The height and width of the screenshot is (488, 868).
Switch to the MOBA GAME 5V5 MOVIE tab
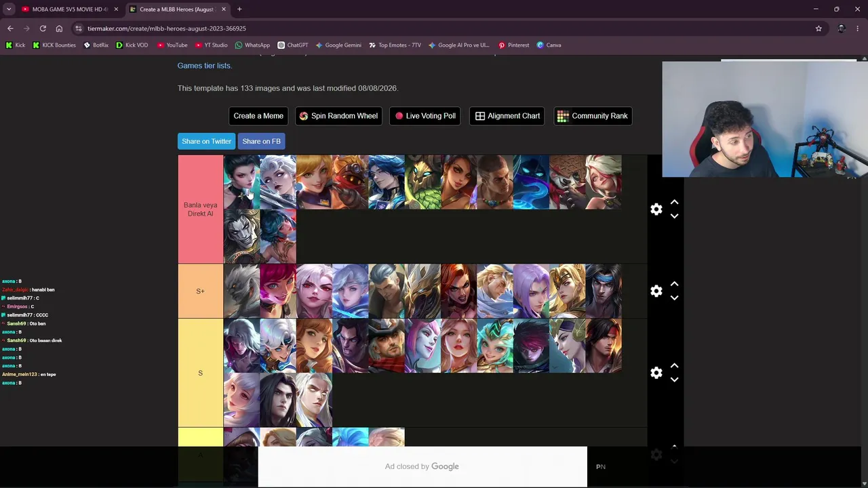click(x=64, y=9)
